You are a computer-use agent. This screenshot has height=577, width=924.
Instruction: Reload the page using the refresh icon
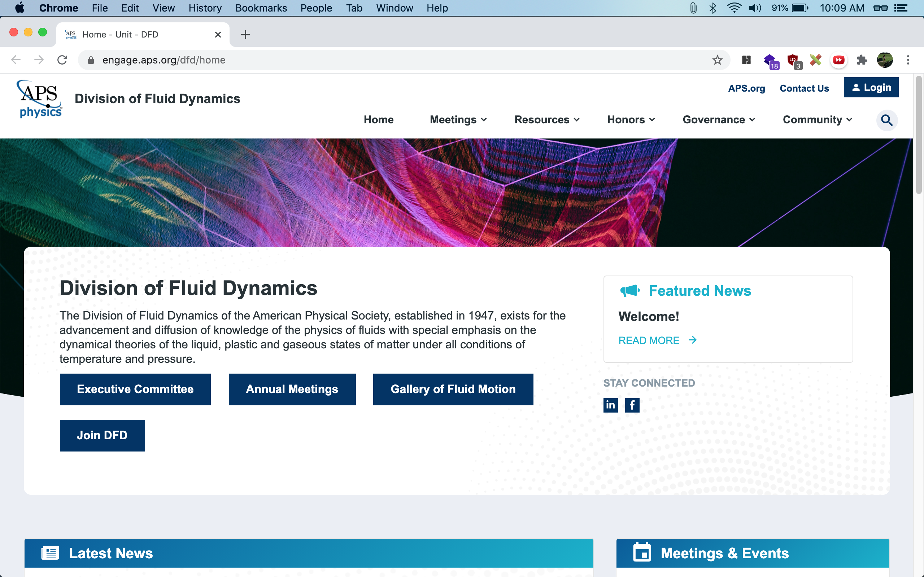click(x=62, y=60)
